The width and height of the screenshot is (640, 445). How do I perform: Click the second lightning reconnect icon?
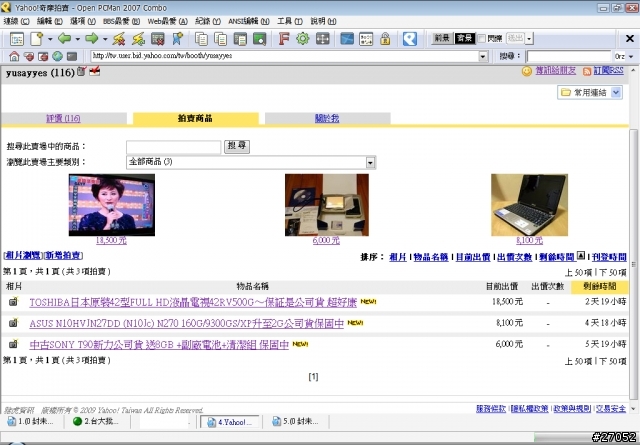coord(138,39)
